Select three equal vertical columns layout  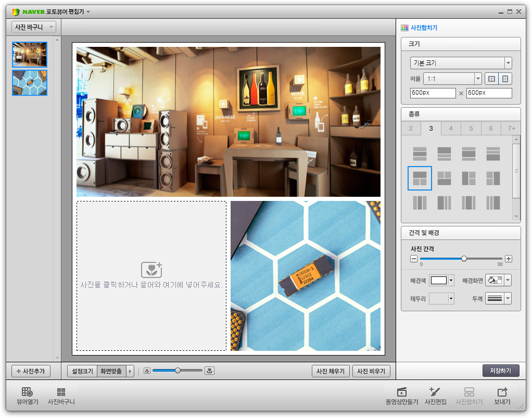click(x=420, y=202)
